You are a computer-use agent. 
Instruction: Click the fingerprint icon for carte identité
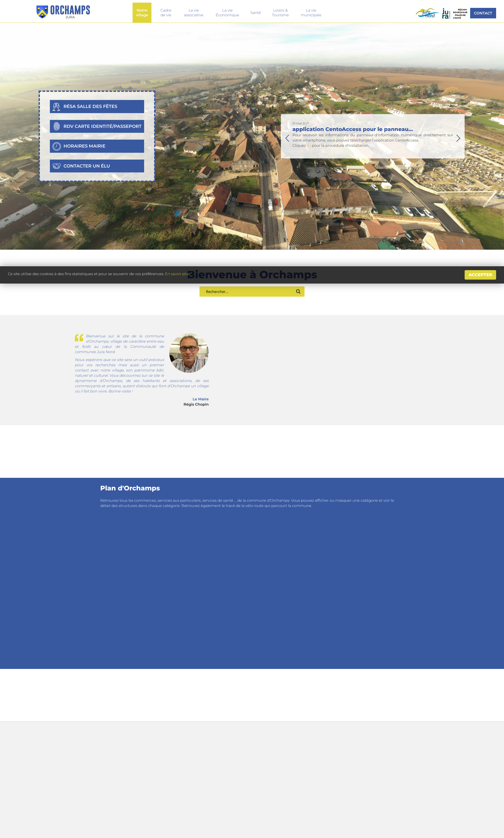point(56,126)
